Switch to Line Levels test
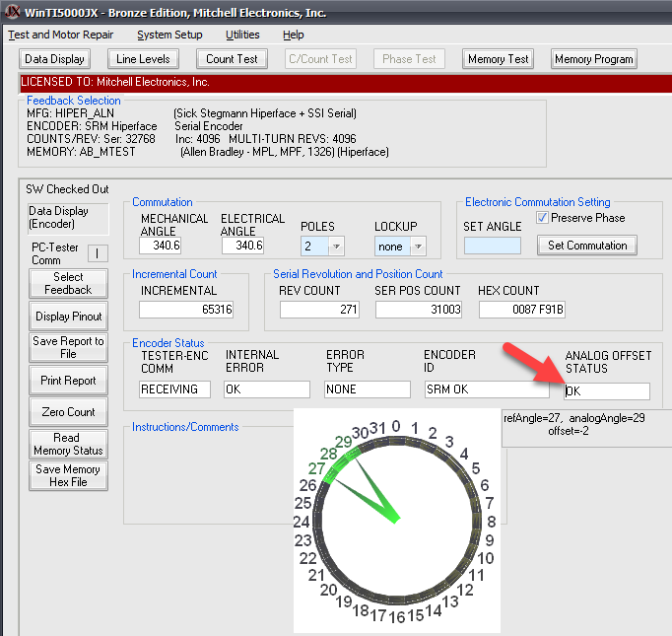The width and height of the screenshot is (672, 636). coord(143,59)
